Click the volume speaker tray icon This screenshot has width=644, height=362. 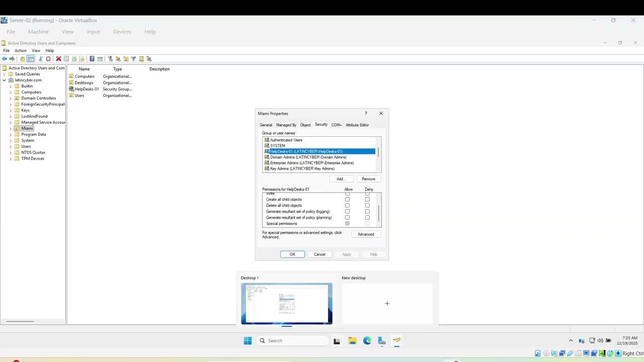click(x=600, y=340)
